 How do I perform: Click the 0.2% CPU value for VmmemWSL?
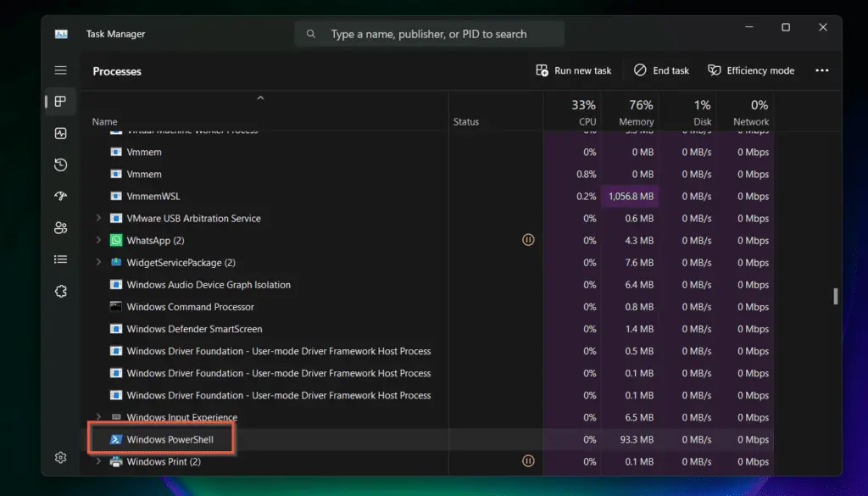click(587, 196)
